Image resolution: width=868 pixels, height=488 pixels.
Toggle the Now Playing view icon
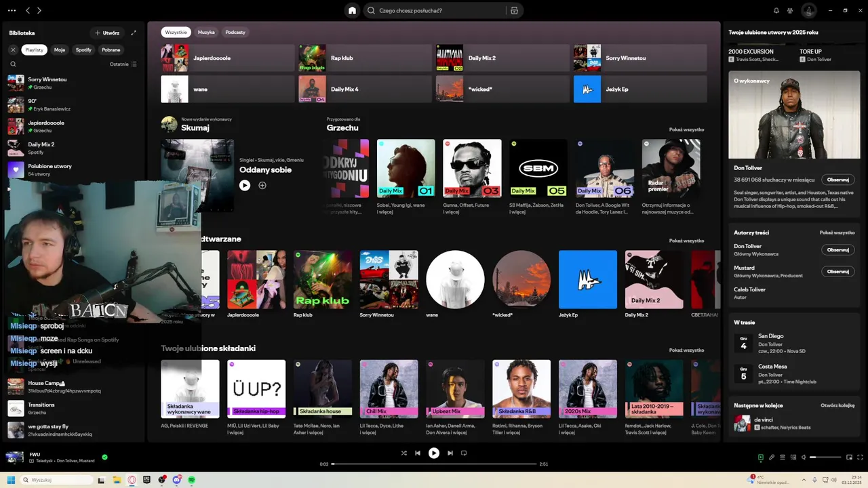click(x=760, y=457)
